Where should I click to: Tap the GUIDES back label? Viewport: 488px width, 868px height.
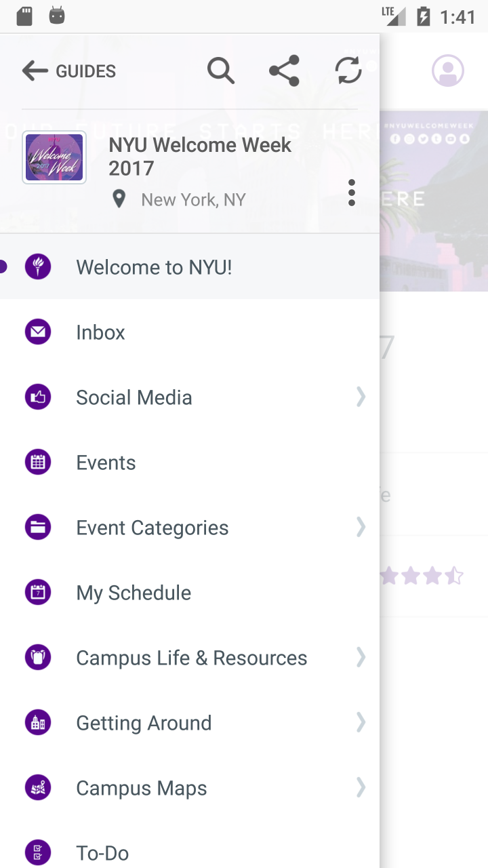(x=85, y=71)
